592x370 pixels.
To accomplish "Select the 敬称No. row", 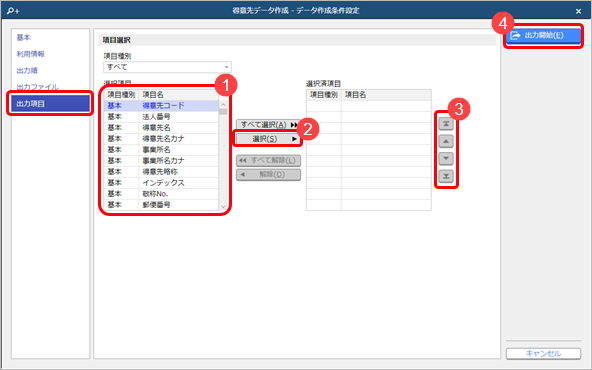I will [x=161, y=194].
